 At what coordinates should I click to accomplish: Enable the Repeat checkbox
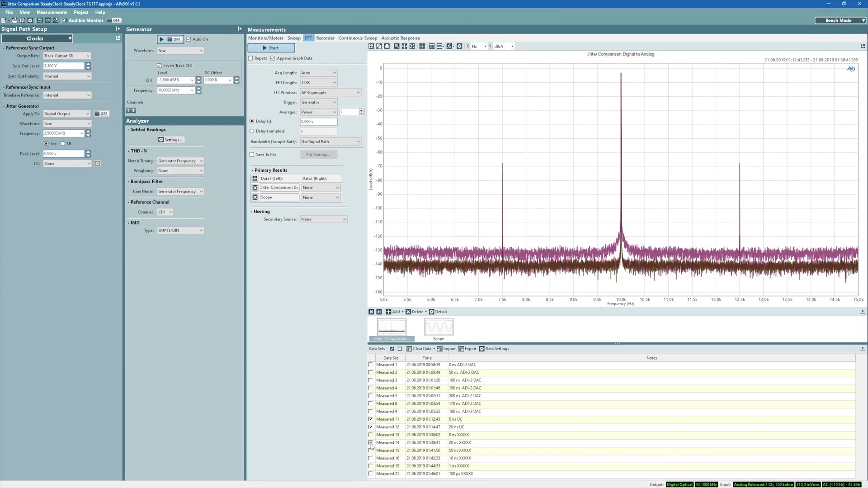[x=251, y=58]
